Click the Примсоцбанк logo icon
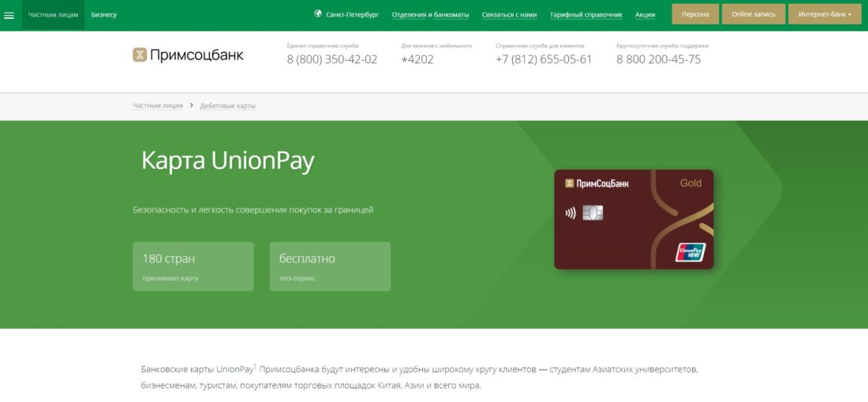868x402 pixels. coord(140,54)
